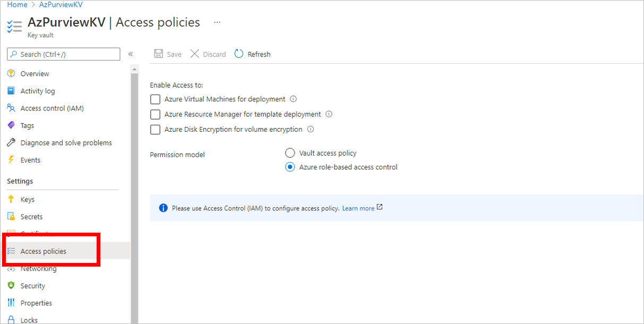The width and height of the screenshot is (644, 324).
Task: Click the Refresh button
Action: click(x=252, y=54)
